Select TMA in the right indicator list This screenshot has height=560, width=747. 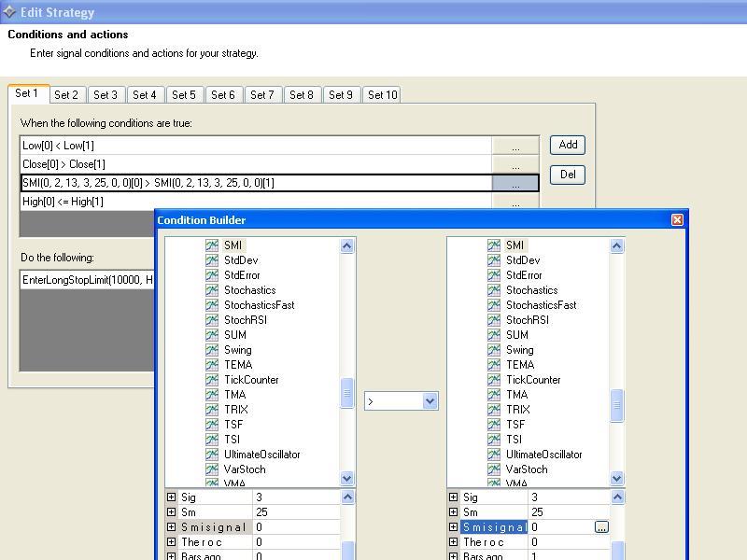pos(517,394)
